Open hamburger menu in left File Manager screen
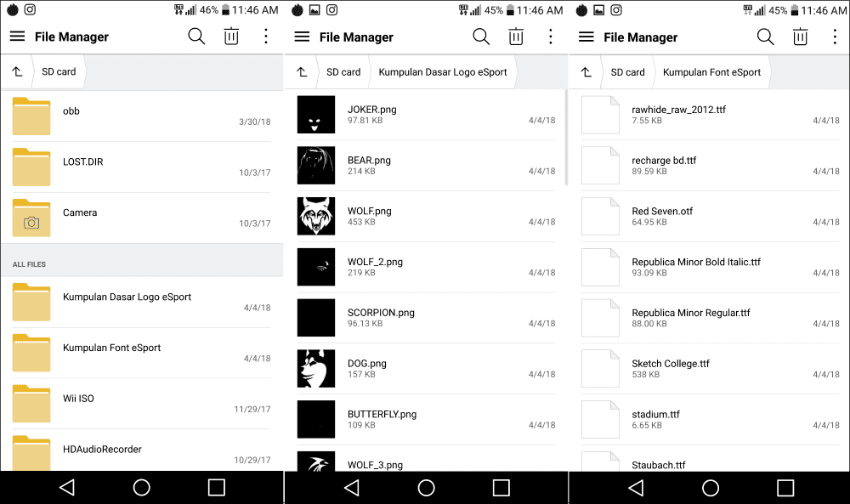Screen dimensions: 850x504 pos(17,37)
